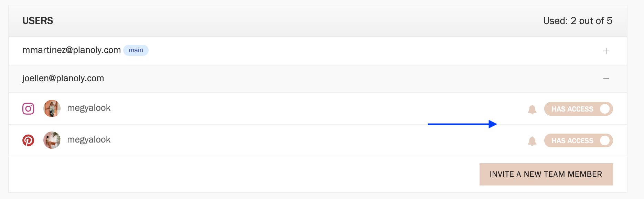
Task: Toggle HAS ACCESS for Pinterest megyalook
Action: click(x=578, y=140)
